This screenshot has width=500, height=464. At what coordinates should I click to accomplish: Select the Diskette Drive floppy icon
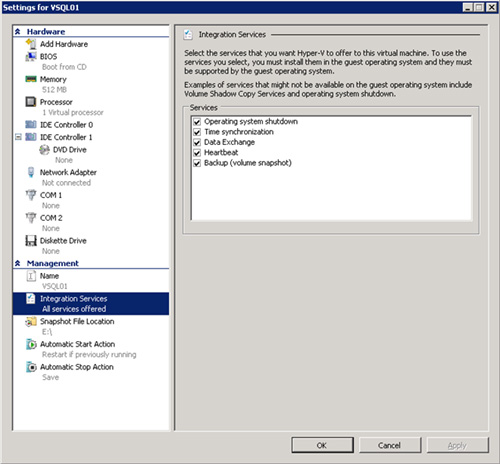click(x=31, y=241)
